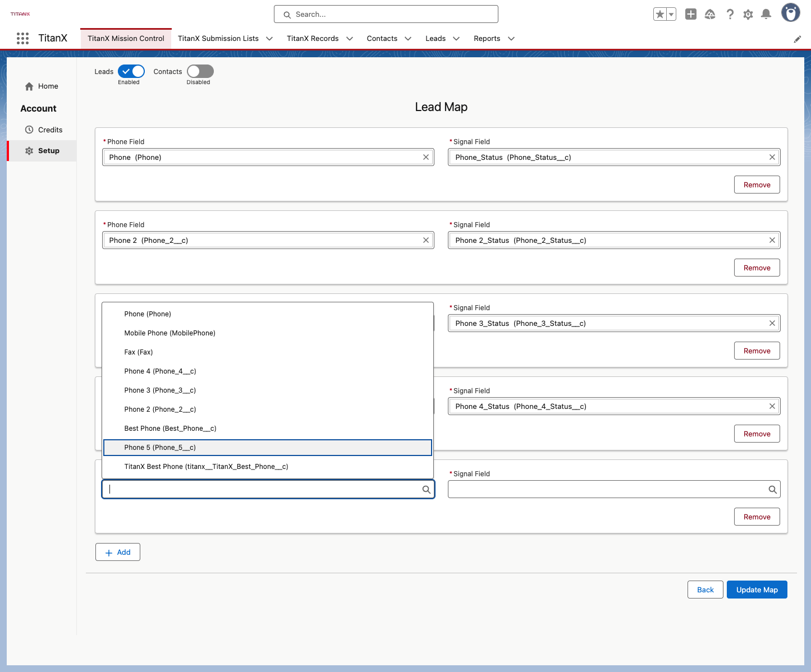Screen dimensions: 811x672
Task: Expand the Leads tab menu
Action: pos(456,39)
